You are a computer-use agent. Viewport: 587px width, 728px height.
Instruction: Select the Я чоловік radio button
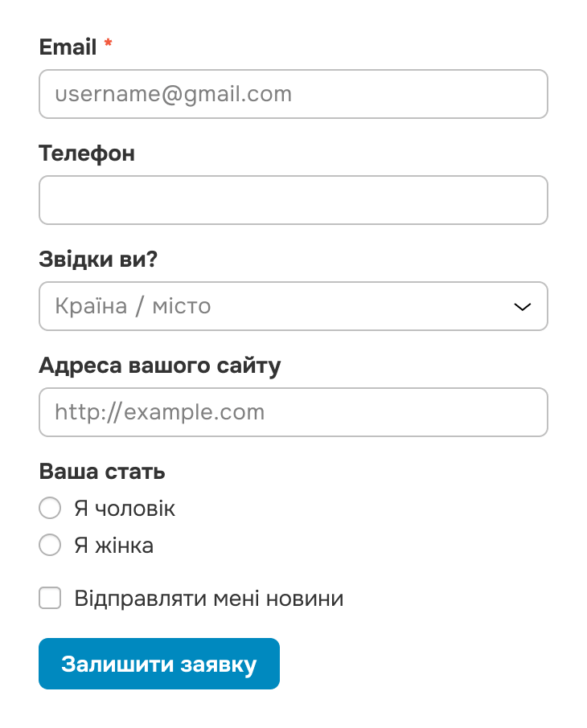tap(50, 509)
